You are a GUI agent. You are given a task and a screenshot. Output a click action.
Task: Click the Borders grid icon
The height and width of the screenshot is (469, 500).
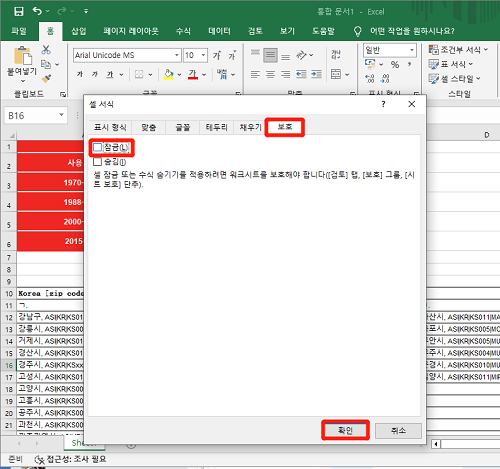pos(139,74)
